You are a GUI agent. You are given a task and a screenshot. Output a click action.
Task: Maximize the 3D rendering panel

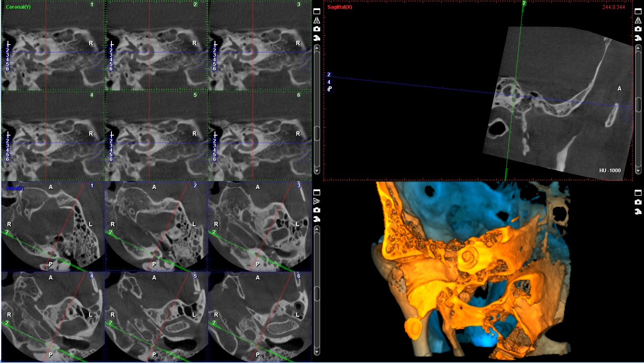click(638, 192)
